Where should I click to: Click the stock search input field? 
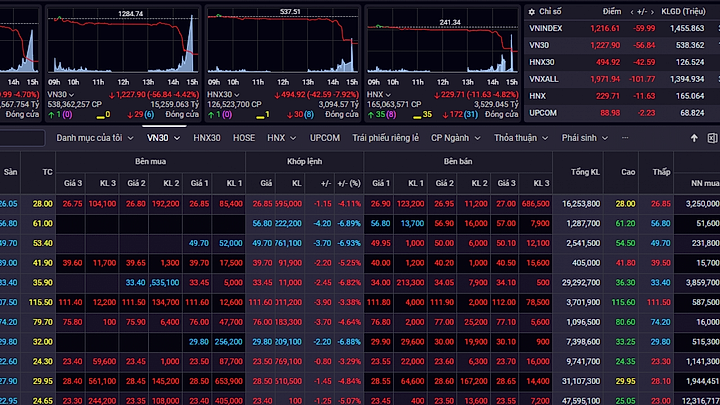22,138
